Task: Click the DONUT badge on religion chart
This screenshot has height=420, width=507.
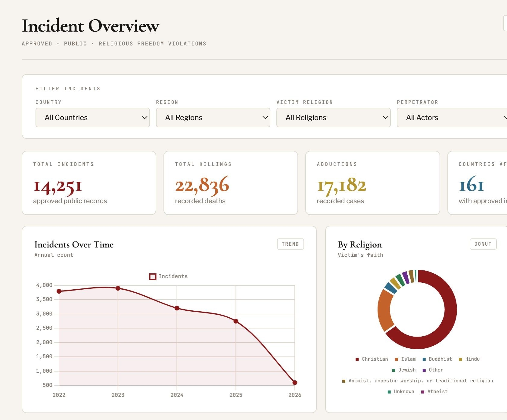Action: (483, 244)
